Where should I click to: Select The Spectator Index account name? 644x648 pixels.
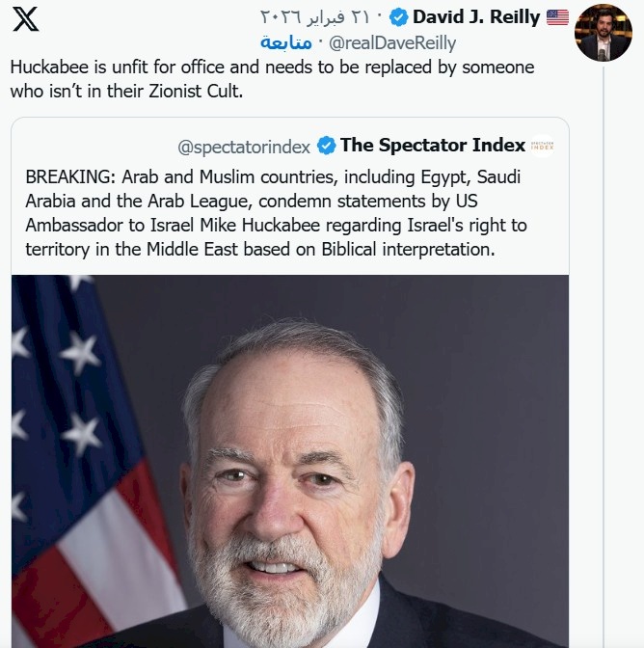click(x=433, y=146)
